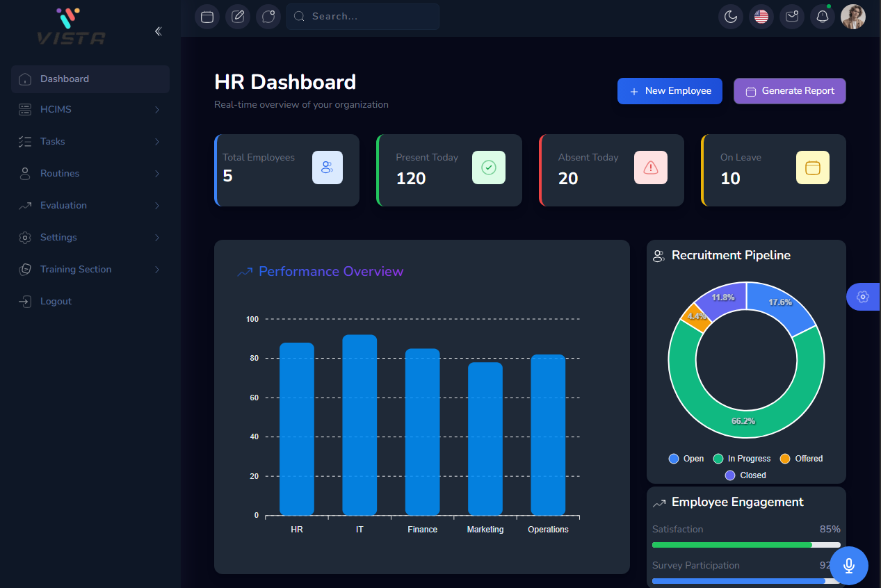Click the New Employee button
The width and height of the screenshot is (881, 588).
click(670, 91)
